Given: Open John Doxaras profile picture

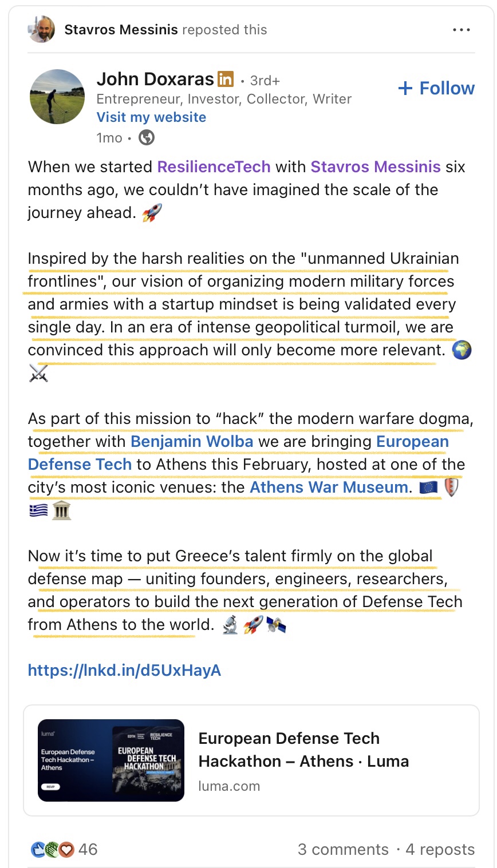Looking at the screenshot, I should (57, 97).
